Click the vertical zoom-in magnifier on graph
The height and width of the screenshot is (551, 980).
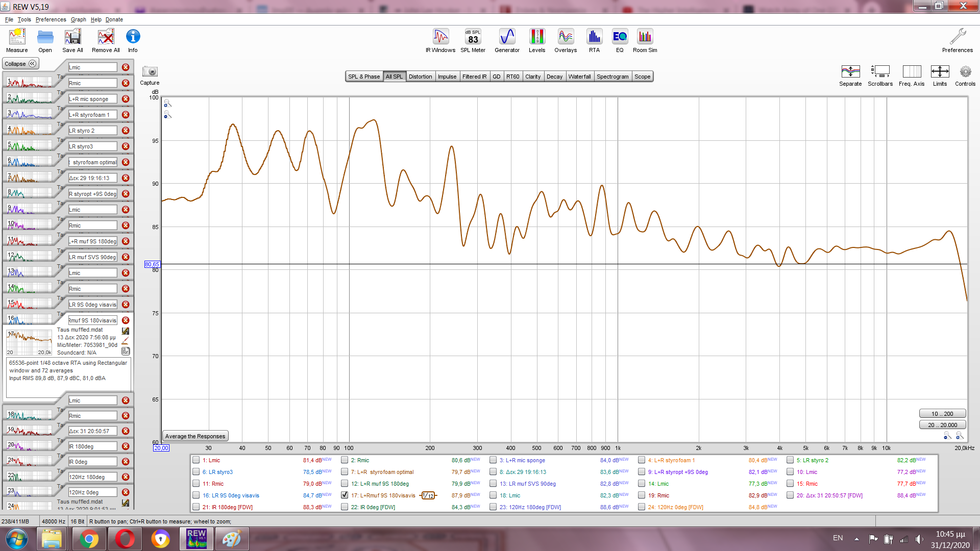coord(167,104)
